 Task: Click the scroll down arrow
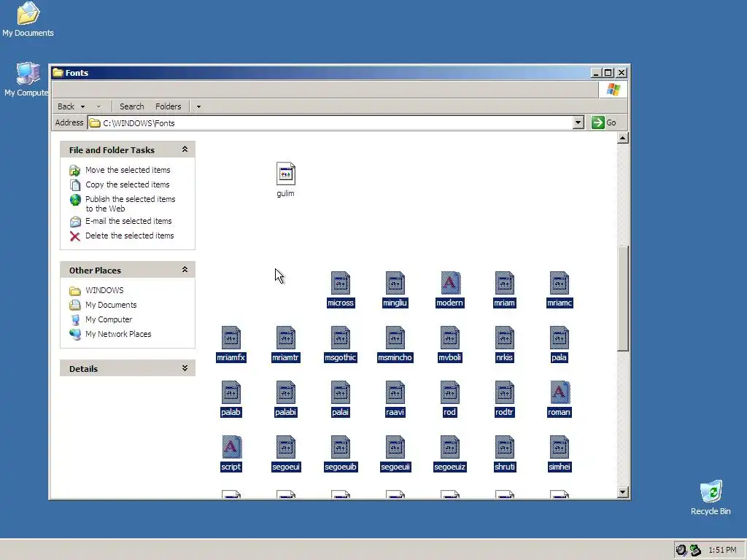623,492
